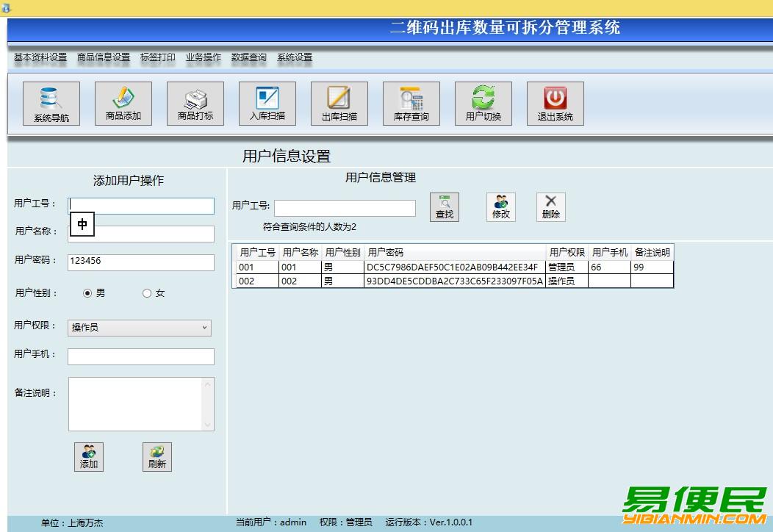
Task: Select the 女 gender radio button
Action: tap(147, 292)
